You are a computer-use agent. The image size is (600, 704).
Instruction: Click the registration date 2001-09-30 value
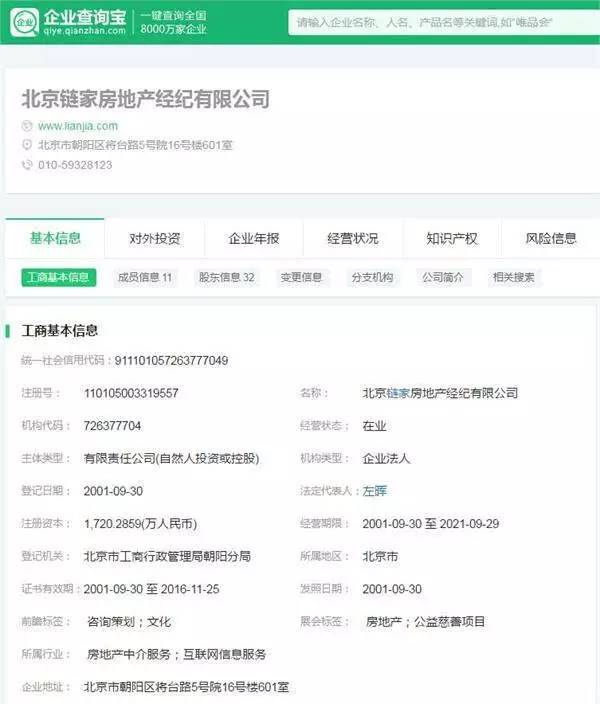pos(113,491)
